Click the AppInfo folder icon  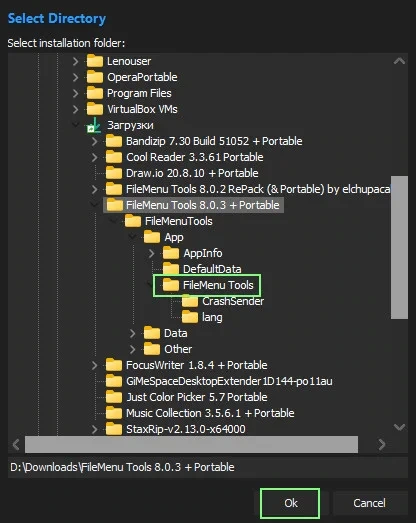coord(171,253)
